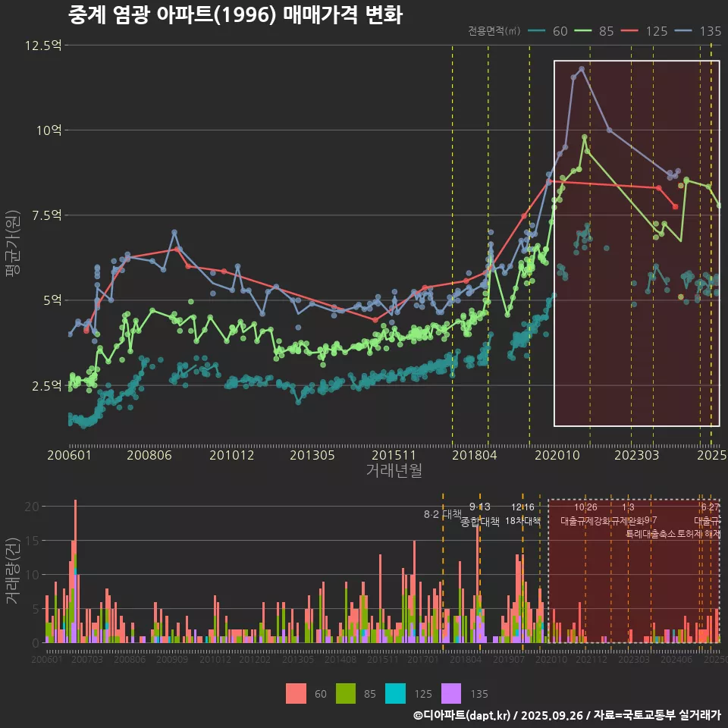Viewport: 728px width, 728px height.
Task: Click the 거래년월 axis title
Action: click(x=394, y=470)
